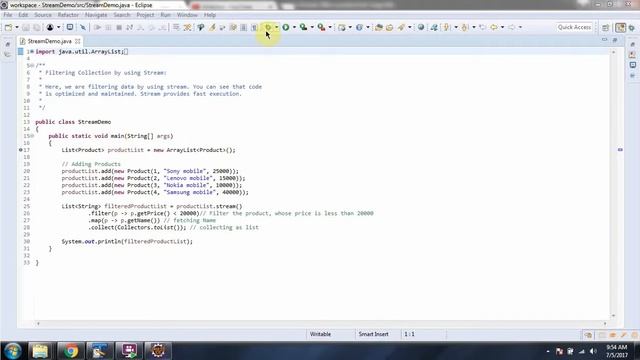Click the Windows Start button
Viewport: 640px width, 360px height.
(x=13, y=351)
